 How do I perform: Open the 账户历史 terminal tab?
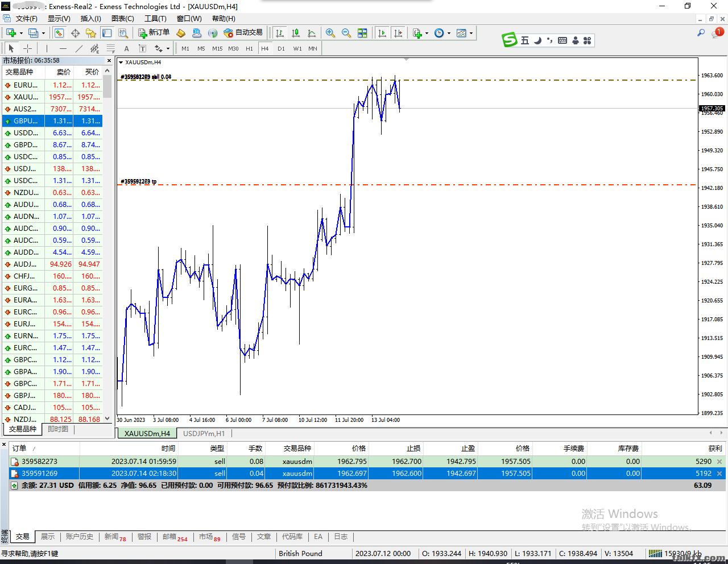tap(79, 537)
